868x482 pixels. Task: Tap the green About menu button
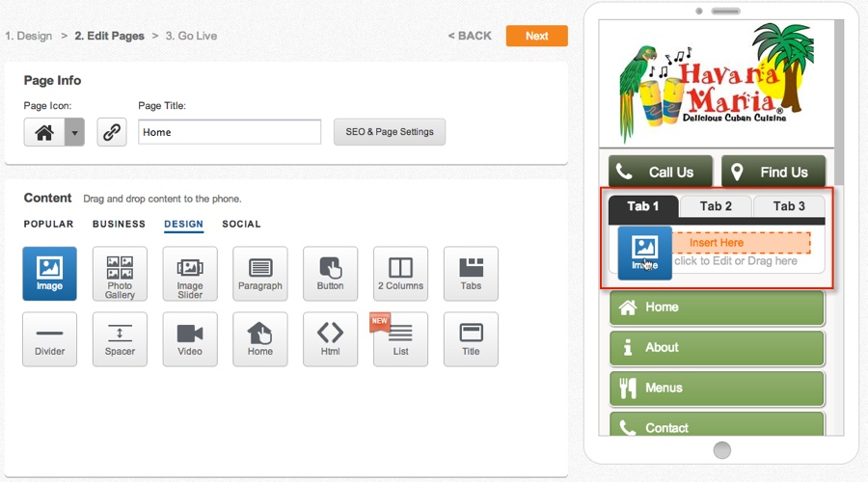pyautogui.click(x=717, y=348)
